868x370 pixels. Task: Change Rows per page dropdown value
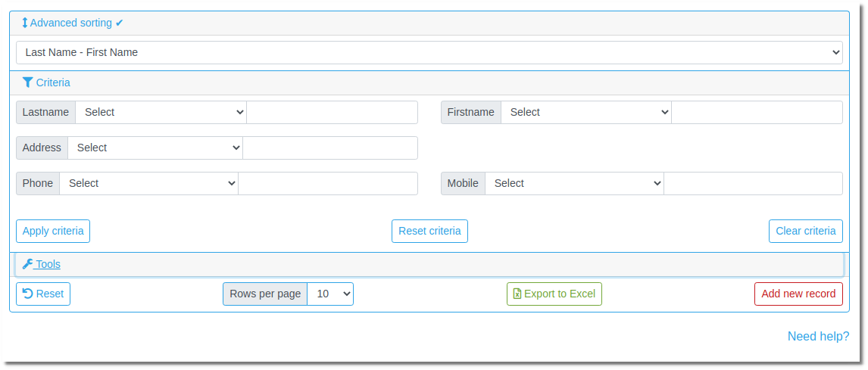point(330,294)
